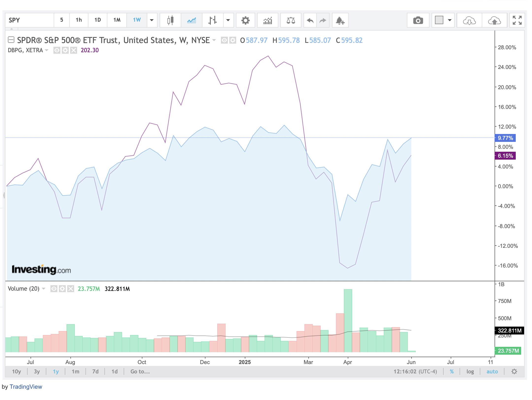The height and width of the screenshot is (400, 532).
Task: Open the bar style dropdown arrow
Action: 228,20
